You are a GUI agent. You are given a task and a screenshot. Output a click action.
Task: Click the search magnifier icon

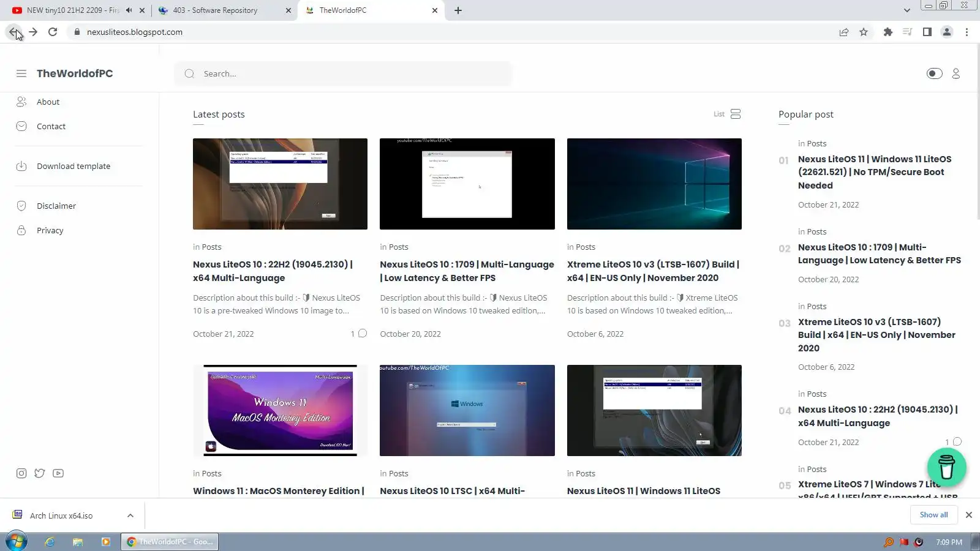tap(190, 73)
